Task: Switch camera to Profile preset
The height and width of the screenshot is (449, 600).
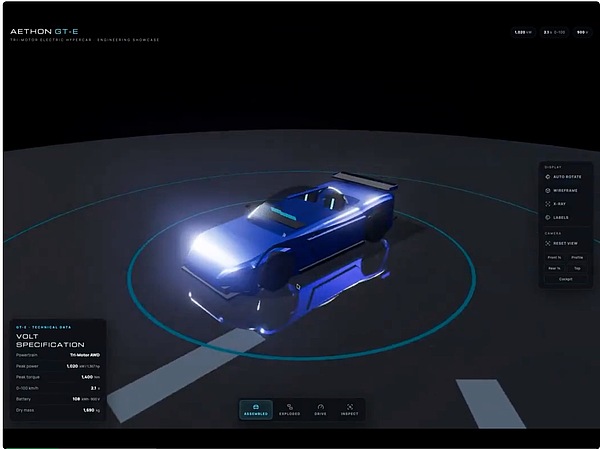Action: [577, 258]
